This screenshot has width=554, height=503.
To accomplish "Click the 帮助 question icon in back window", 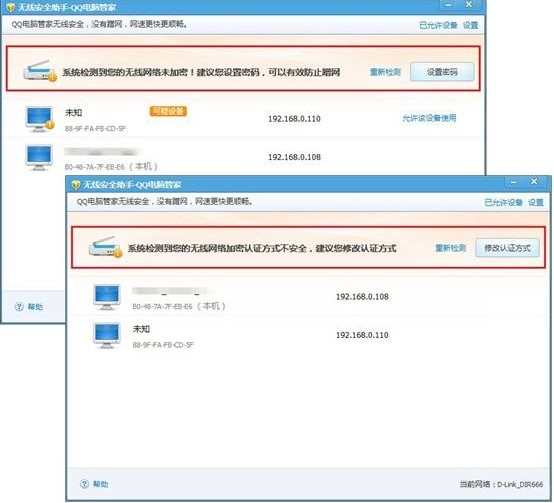I will [x=19, y=306].
